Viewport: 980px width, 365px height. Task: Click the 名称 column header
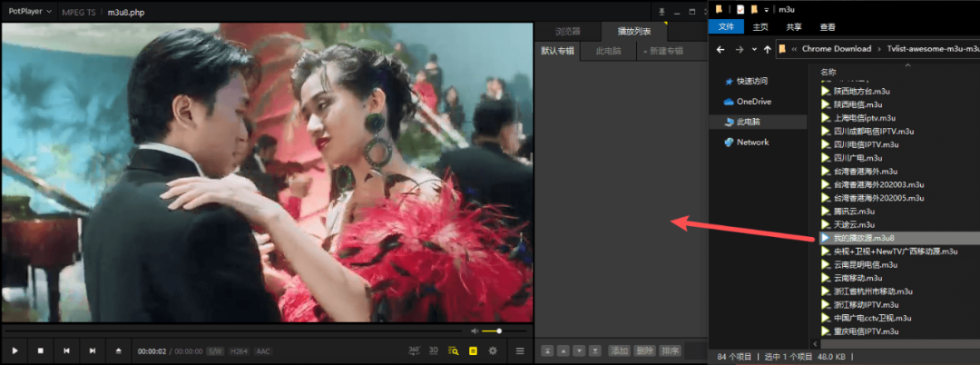point(828,72)
